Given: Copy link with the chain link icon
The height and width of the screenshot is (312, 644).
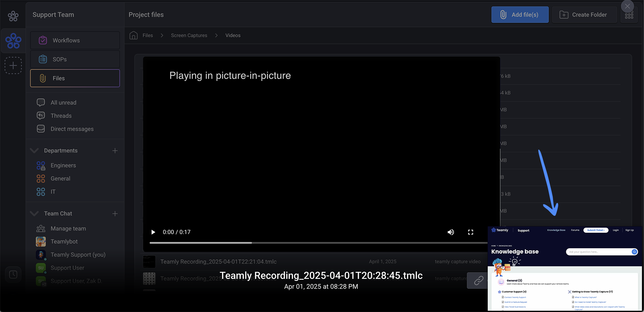Looking at the screenshot, I should pyautogui.click(x=478, y=281).
